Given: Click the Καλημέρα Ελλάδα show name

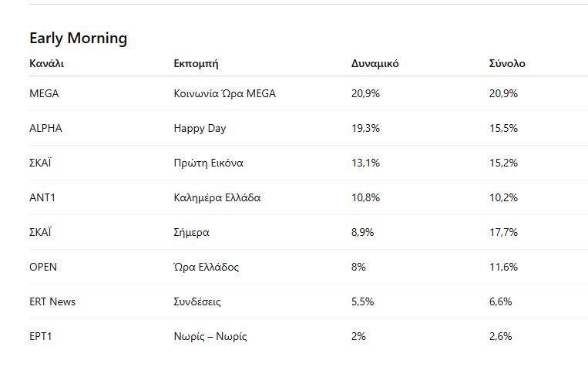Looking at the screenshot, I should coord(217,197).
